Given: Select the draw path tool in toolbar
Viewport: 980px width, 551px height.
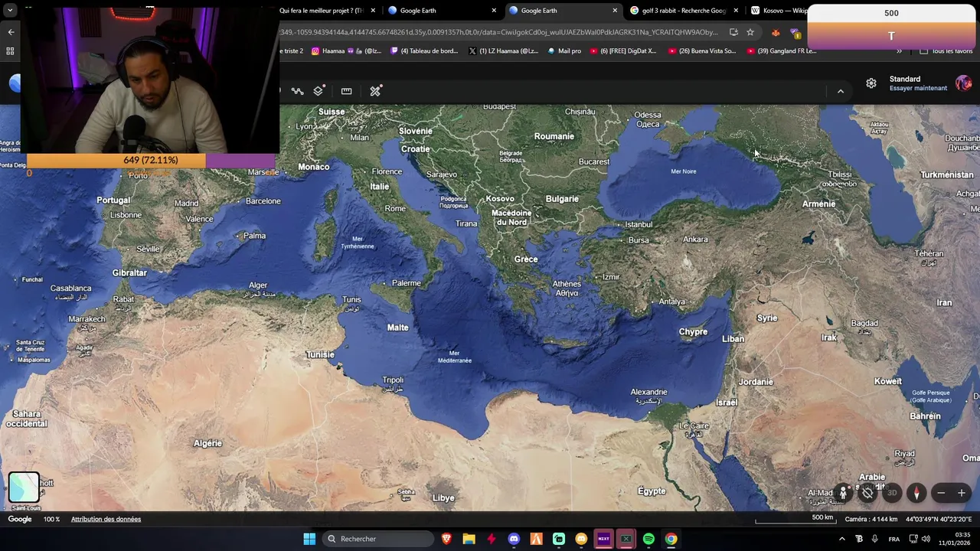Looking at the screenshot, I should click(x=298, y=91).
